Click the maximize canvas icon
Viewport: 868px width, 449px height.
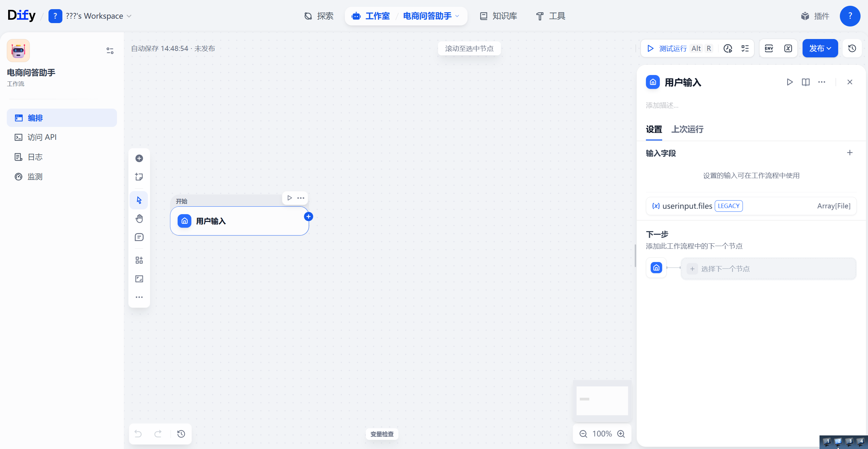pyautogui.click(x=139, y=279)
